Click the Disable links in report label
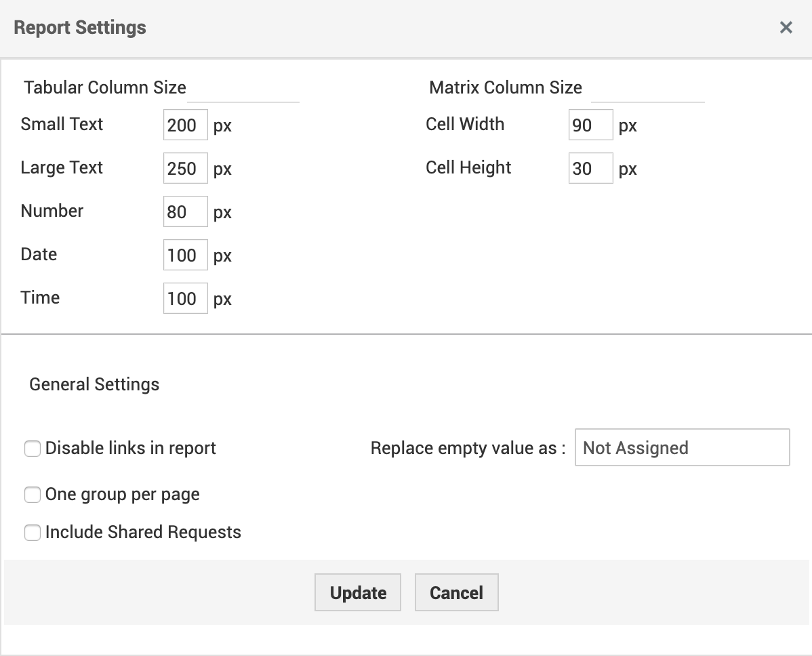The height and width of the screenshot is (656, 812). 131,449
